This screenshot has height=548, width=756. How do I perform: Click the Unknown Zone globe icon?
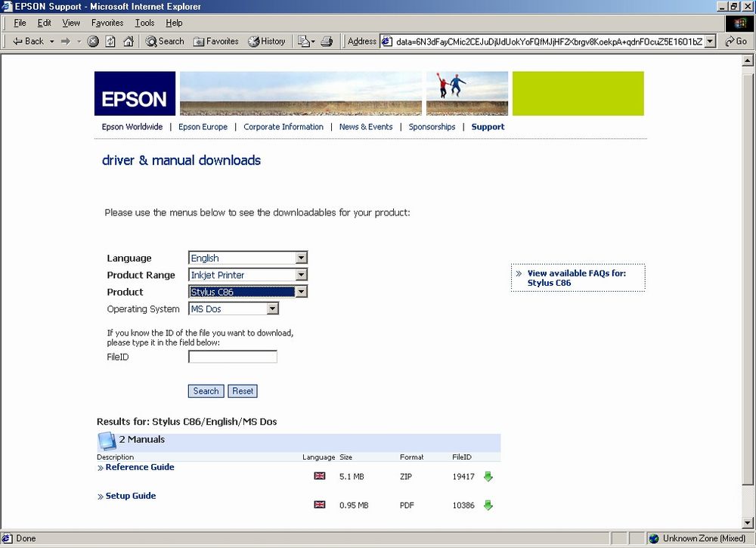pos(654,538)
